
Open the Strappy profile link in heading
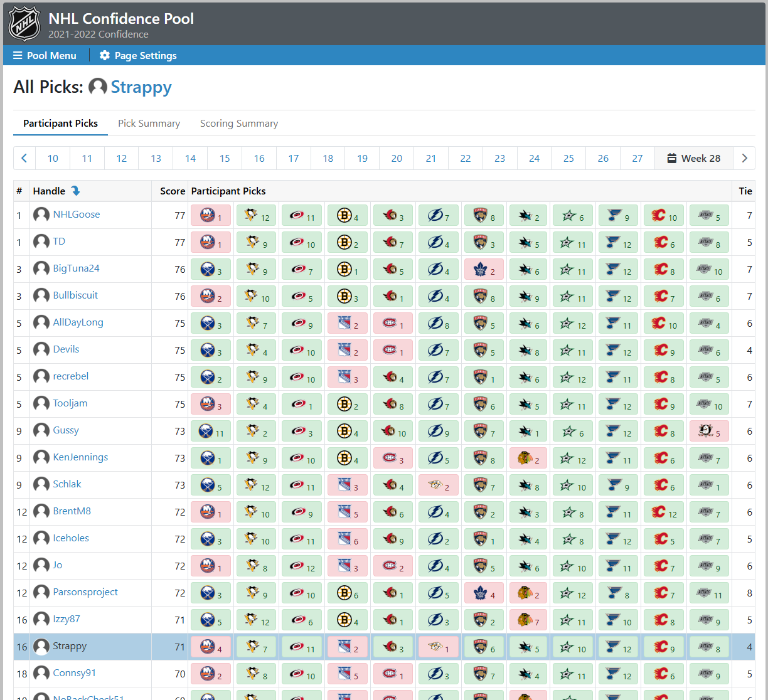coord(141,87)
